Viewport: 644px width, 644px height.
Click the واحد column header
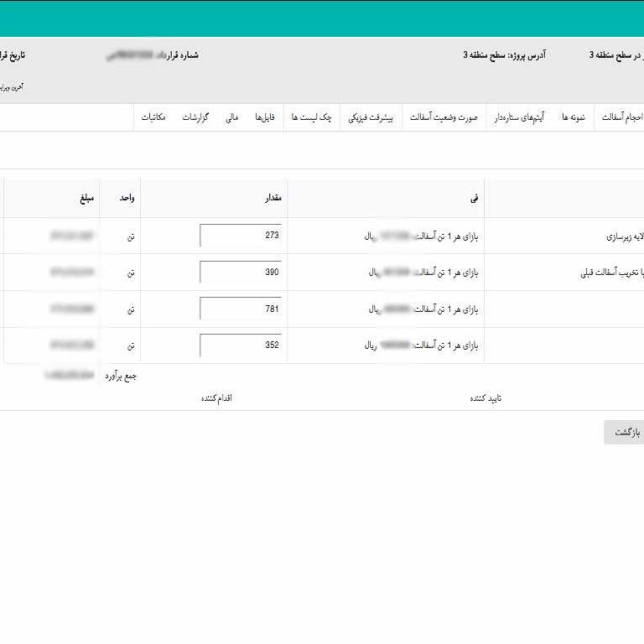[127, 199]
